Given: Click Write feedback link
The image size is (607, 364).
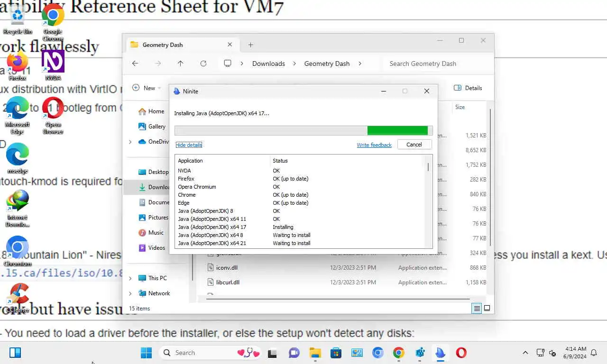Looking at the screenshot, I should tap(374, 145).
